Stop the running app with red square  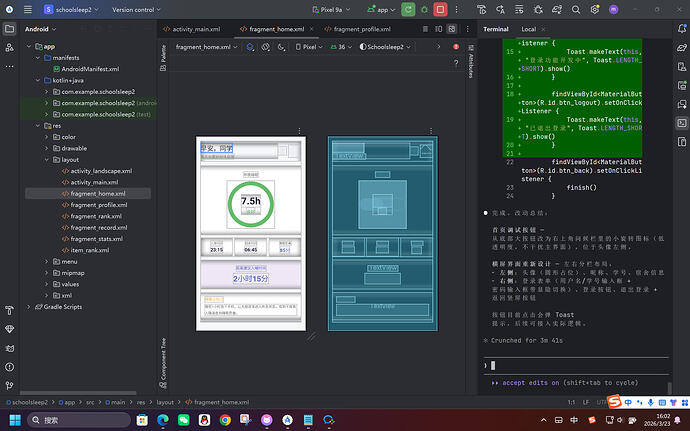pos(440,9)
